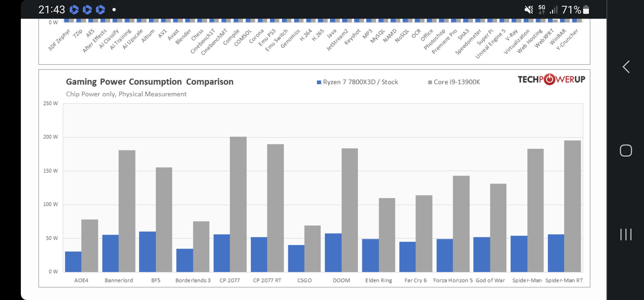This screenshot has height=300, width=644.
Task: Click the 3DF Zephyr label in upper chart
Action: click(59, 40)
